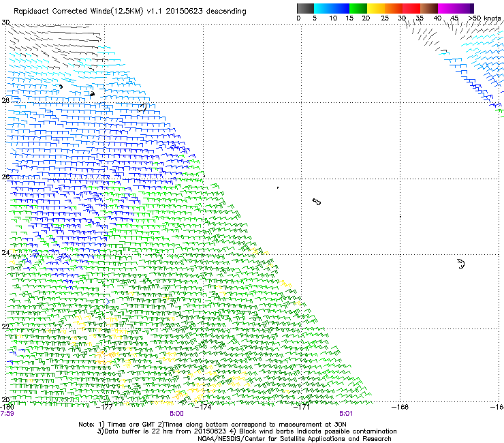Click the cyan 5-10 knots legend segment
Image resolution: width=504 pixels, height=443 pixels.
click(x=323, y=8)
